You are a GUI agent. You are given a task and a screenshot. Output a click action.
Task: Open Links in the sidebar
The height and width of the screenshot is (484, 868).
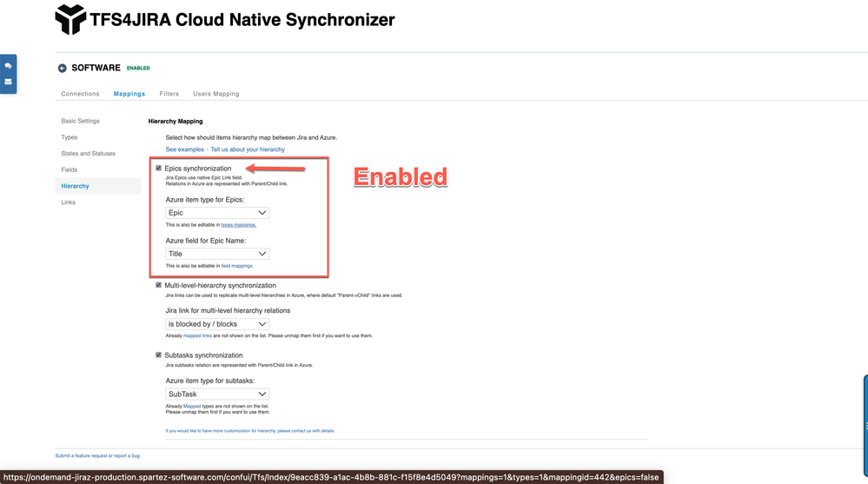(x=68, y=202)
